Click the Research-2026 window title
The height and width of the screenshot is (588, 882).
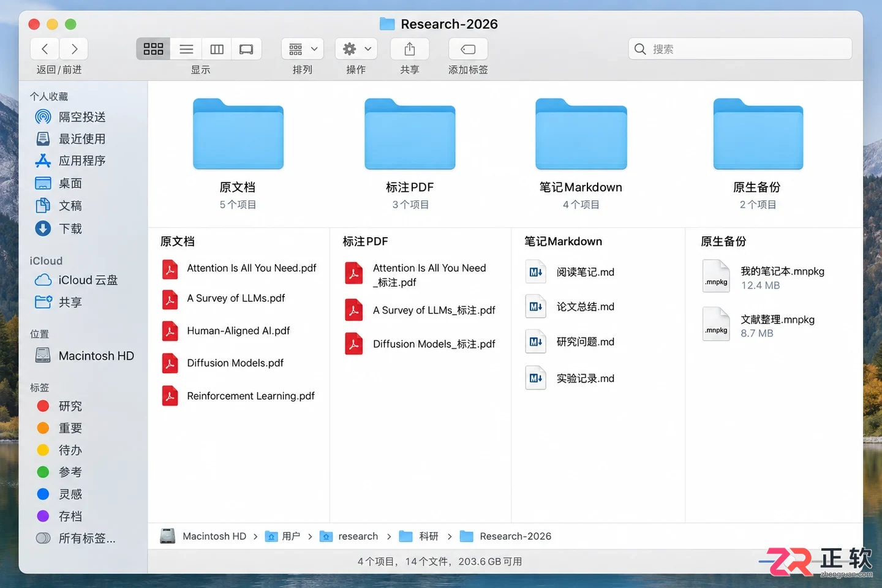click(449, 24)
